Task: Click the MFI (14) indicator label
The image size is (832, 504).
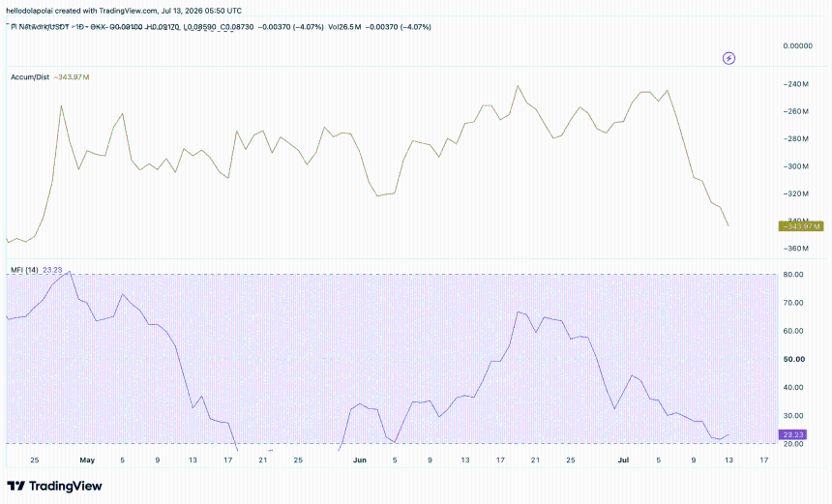Action: (24, 270)
